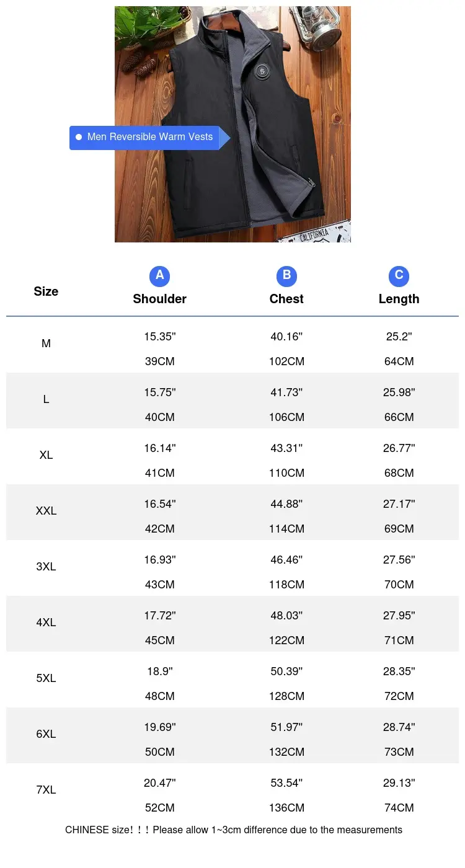Select the 7XL size row label
Viewport: 465px width, 868px height.
(x=46, y=790)
